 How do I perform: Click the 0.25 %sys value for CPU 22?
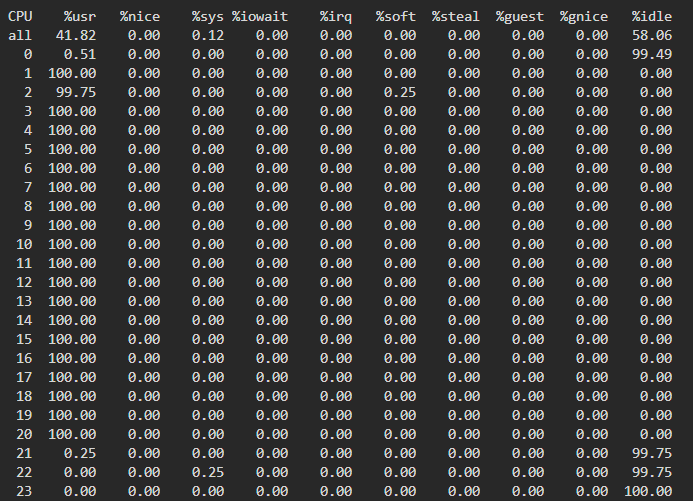tap(208, 472)
